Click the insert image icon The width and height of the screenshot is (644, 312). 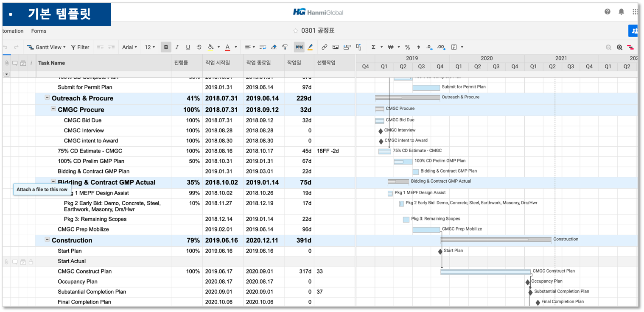point(336,47)
